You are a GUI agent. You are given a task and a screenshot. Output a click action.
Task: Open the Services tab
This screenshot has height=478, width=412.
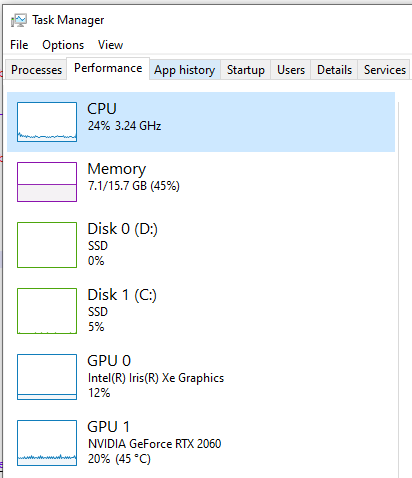(x=385, y=70)
